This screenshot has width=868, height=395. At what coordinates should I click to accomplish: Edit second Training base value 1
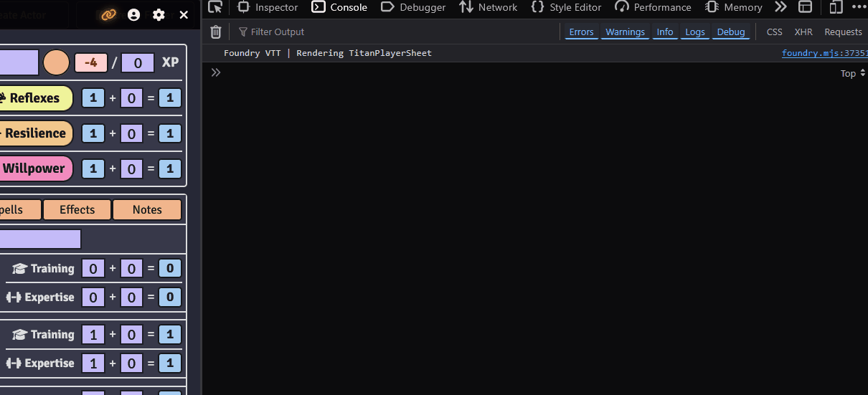[93, 335]
